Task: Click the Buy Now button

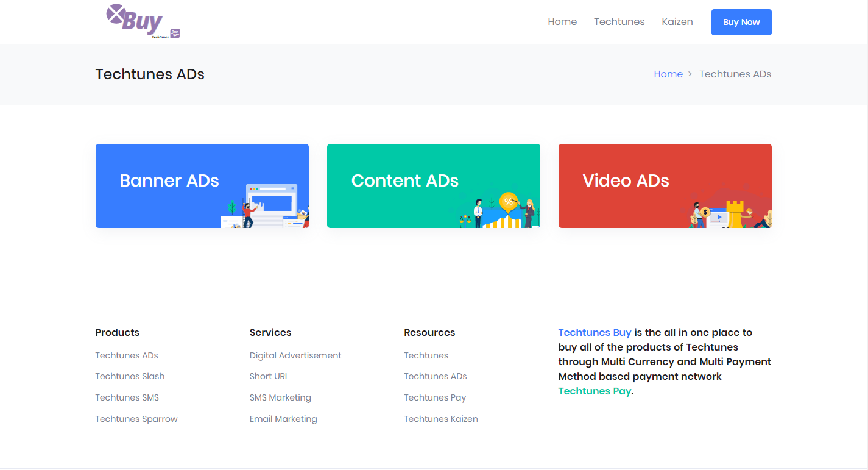Action: pos(741,22)
